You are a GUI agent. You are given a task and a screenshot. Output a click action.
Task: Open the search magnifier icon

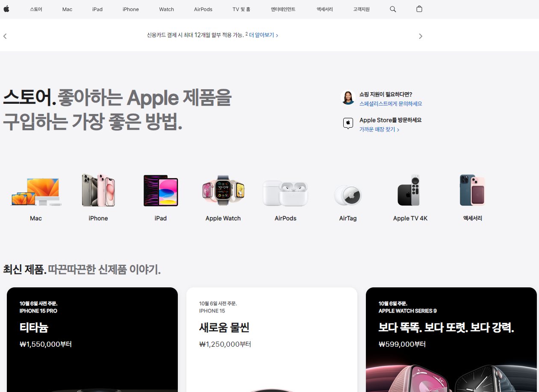[393, 9]
